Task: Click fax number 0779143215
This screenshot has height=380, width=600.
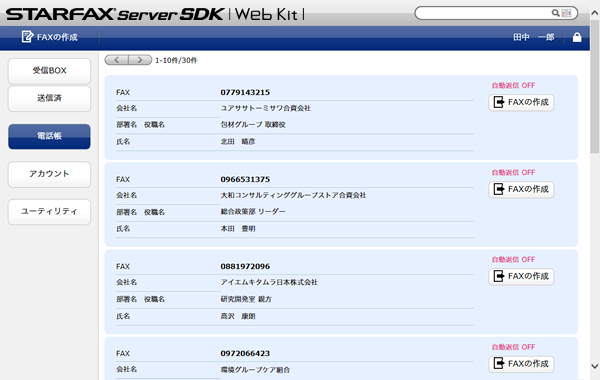Action: click(245, 92)
